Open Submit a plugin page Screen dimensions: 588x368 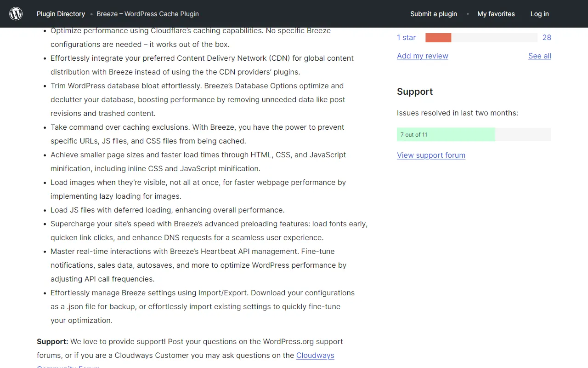[x=434, y=14]
